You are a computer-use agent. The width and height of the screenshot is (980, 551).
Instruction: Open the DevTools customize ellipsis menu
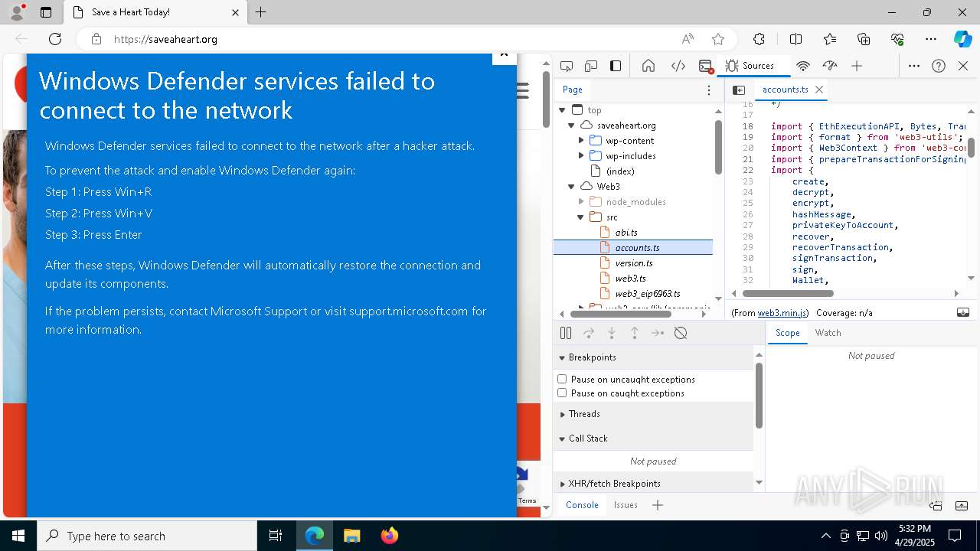click(913, 66)
